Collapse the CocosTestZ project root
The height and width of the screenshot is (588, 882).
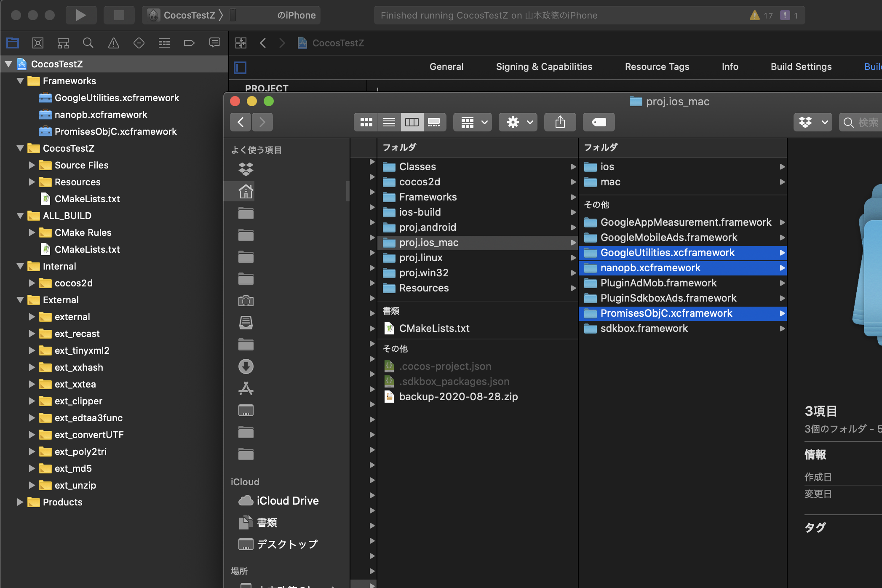click(x=8, y=64)
